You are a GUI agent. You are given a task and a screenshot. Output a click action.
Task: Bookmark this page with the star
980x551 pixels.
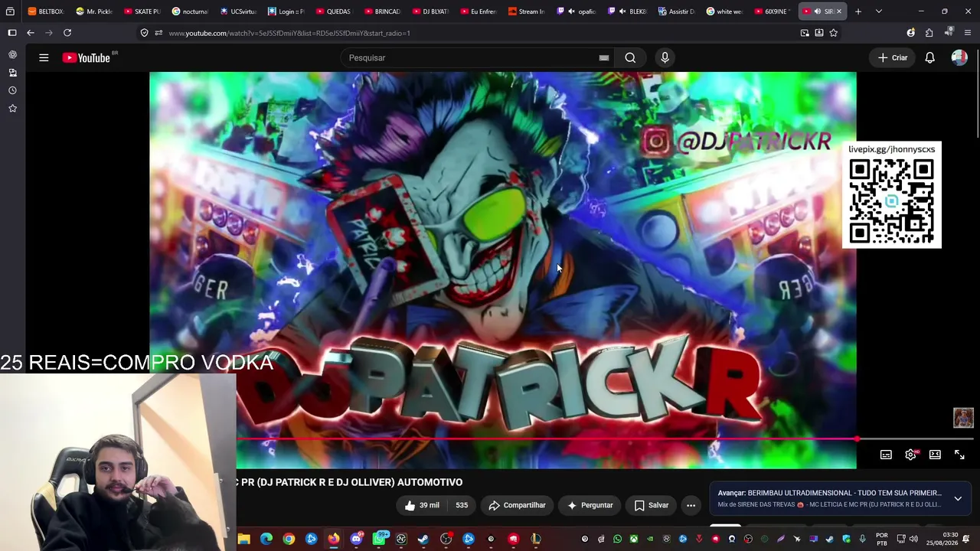coord(834,33)
